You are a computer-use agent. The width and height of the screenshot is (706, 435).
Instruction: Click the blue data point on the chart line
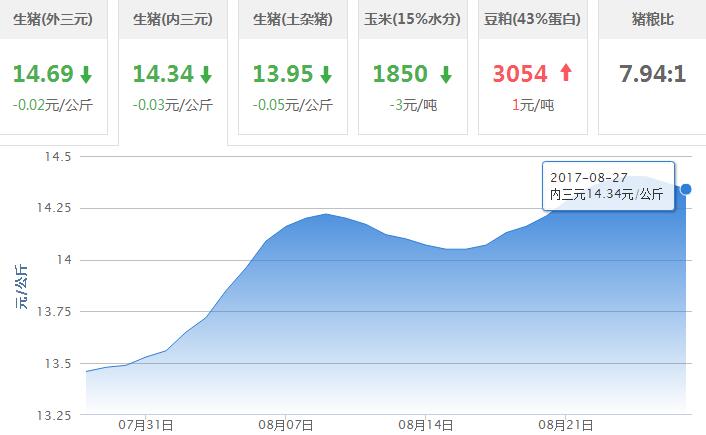pos(687,189)
